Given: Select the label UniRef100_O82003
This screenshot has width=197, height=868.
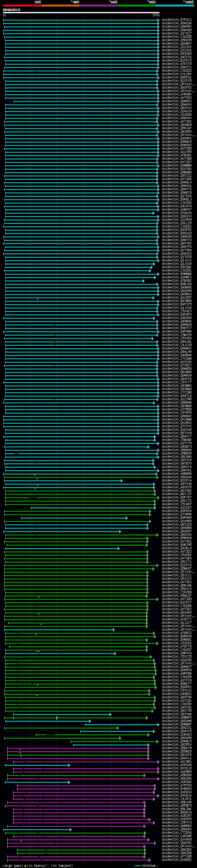Looking at the screenshot, I should tap(176, 108).
